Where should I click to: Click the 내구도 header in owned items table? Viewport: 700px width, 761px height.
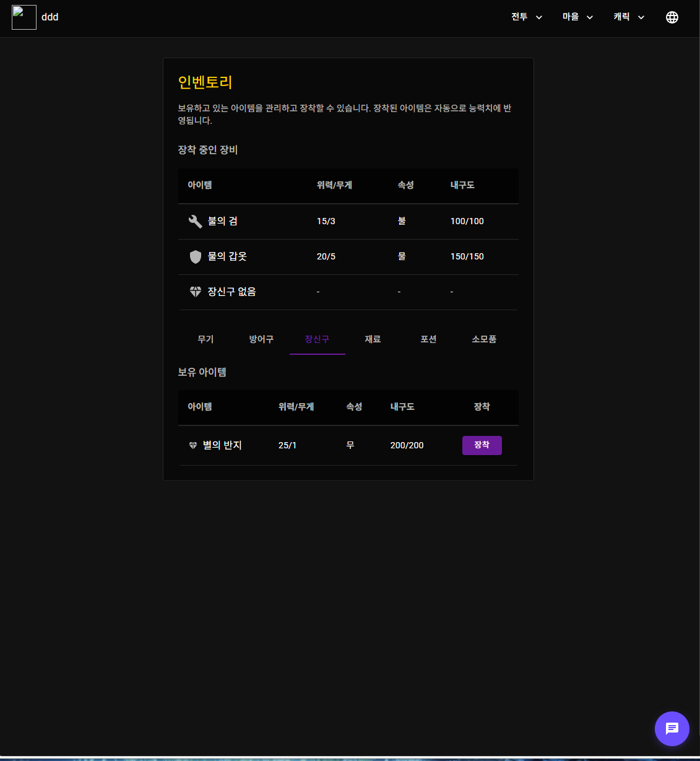pyautogui.click(x=402, y=407)
